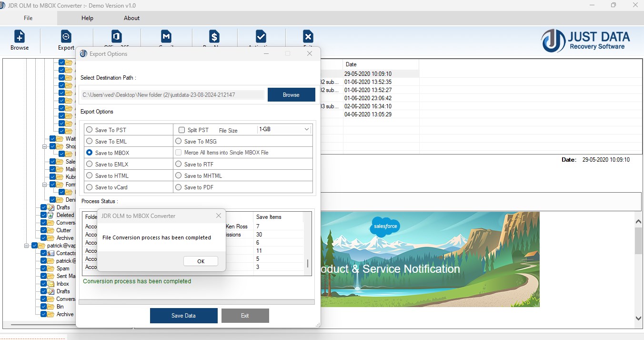Screen dimensions: 644x340
Task: Click OK in the conversion completed dialog
Action: (x=201, y=261)
